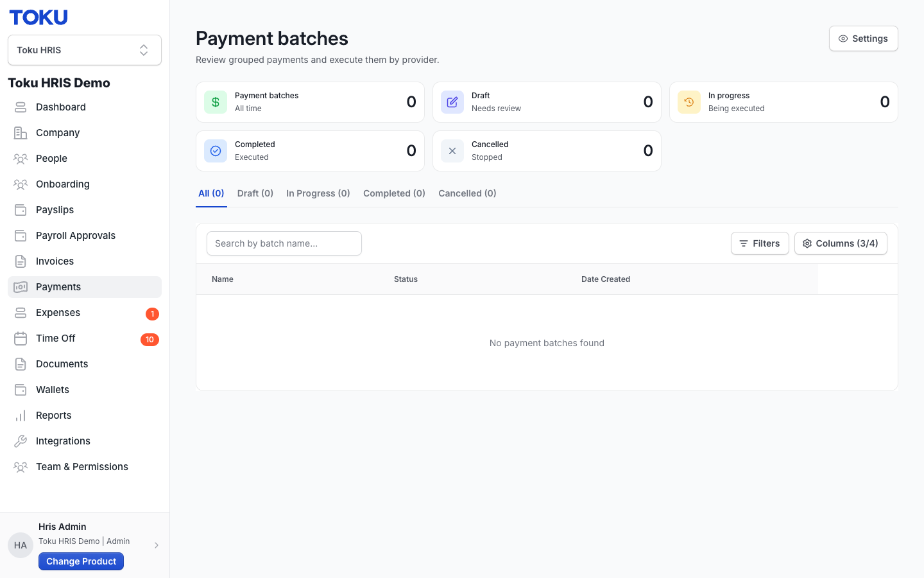Viewport: 924px width, 578px height.
Task: Focus the Search by batch name field
Action: 284,243
